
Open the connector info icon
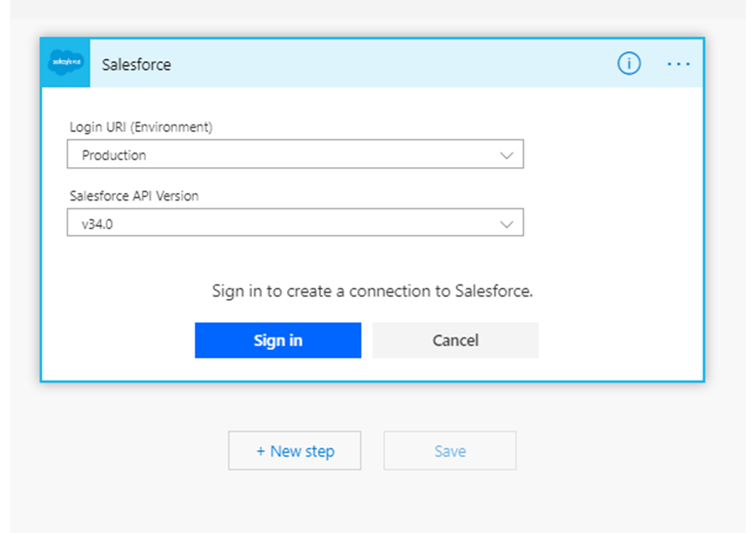[x=628, y=64]
